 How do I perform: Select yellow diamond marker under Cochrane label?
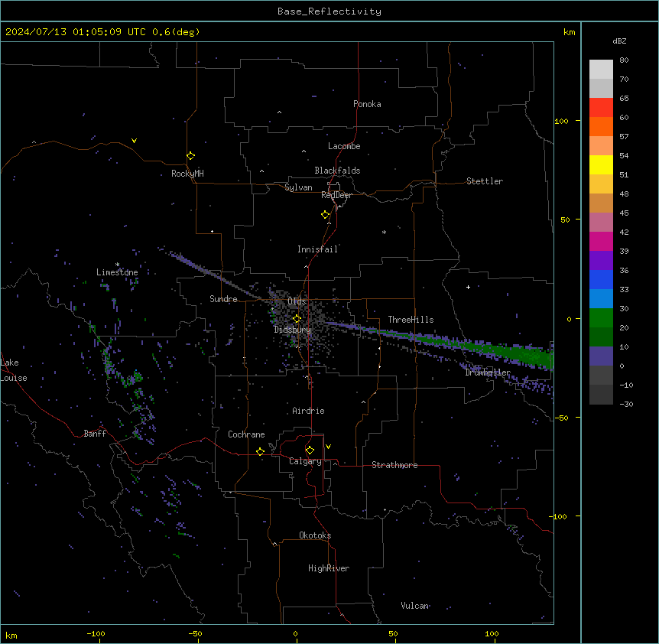[260, 451]
